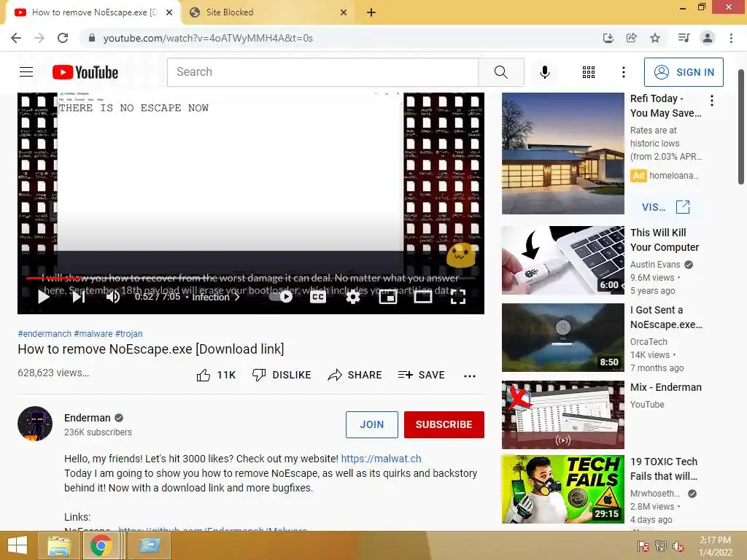
Task: Click the Chrome taskbar icon
Action: tap(101, 545)
